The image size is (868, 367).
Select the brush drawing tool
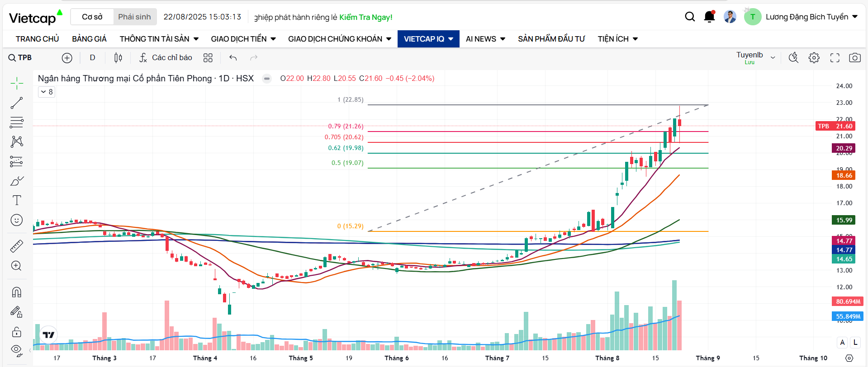click(17, 181)
